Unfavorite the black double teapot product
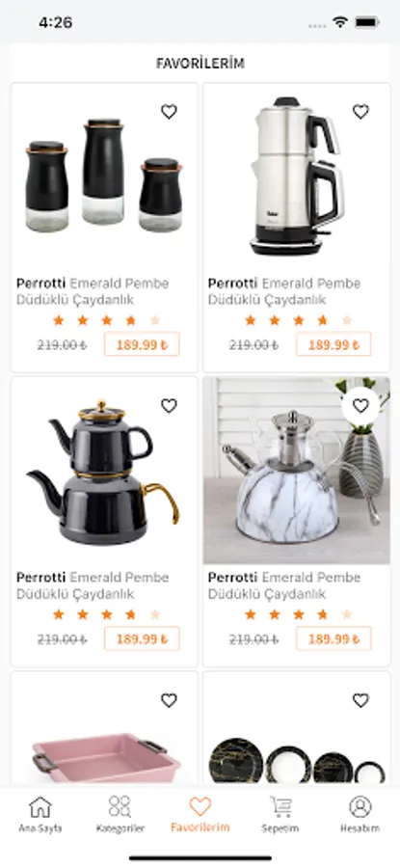Screen dimensions: 400x868 [169, 406]
